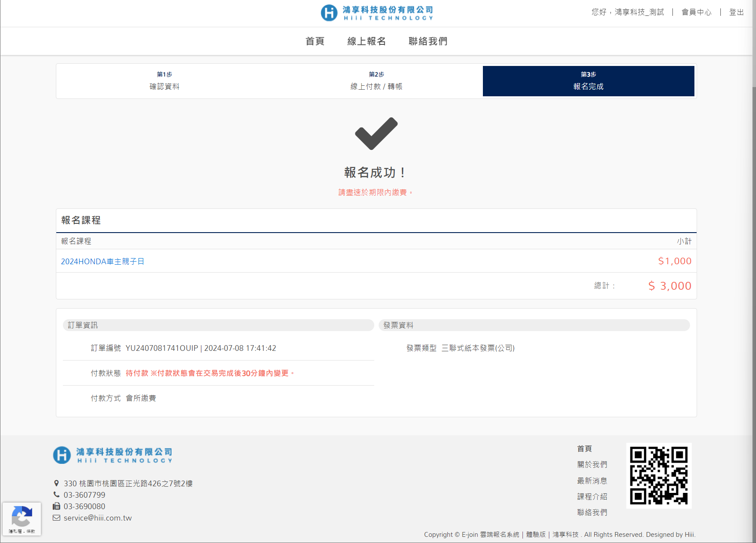The width and height of the screenshot is (756, 543).
Task: Click the service@hiii.com.tw email address
Action: point(98,518)
